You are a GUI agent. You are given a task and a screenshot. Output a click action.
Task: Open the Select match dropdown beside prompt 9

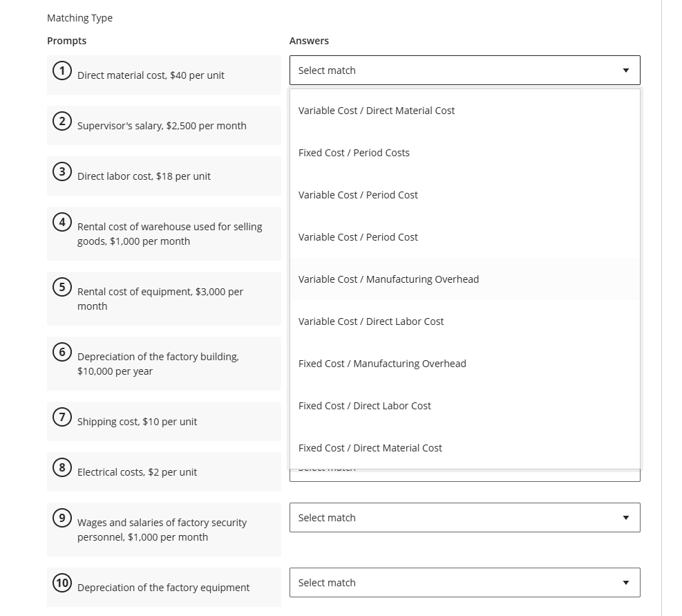[x=464, y=517]
